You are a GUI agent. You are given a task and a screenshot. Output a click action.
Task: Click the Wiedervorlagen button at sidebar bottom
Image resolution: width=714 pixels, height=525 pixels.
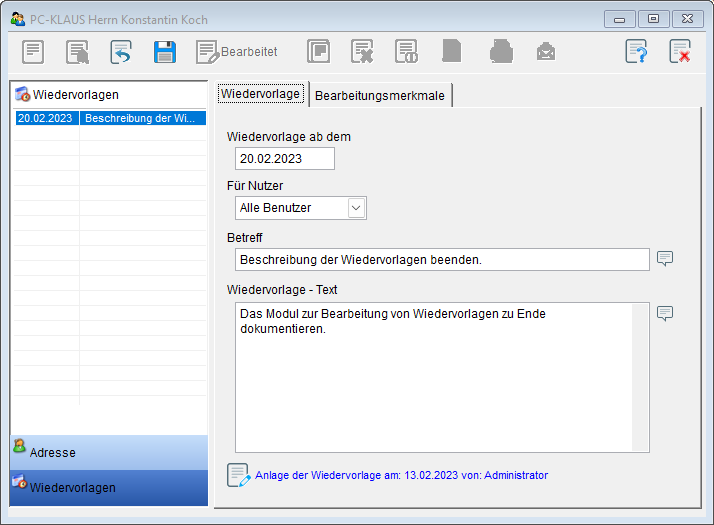108,487
